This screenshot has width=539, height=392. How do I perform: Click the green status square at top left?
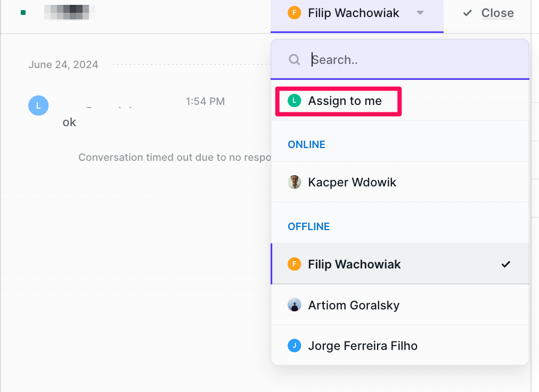coord(23,13)
